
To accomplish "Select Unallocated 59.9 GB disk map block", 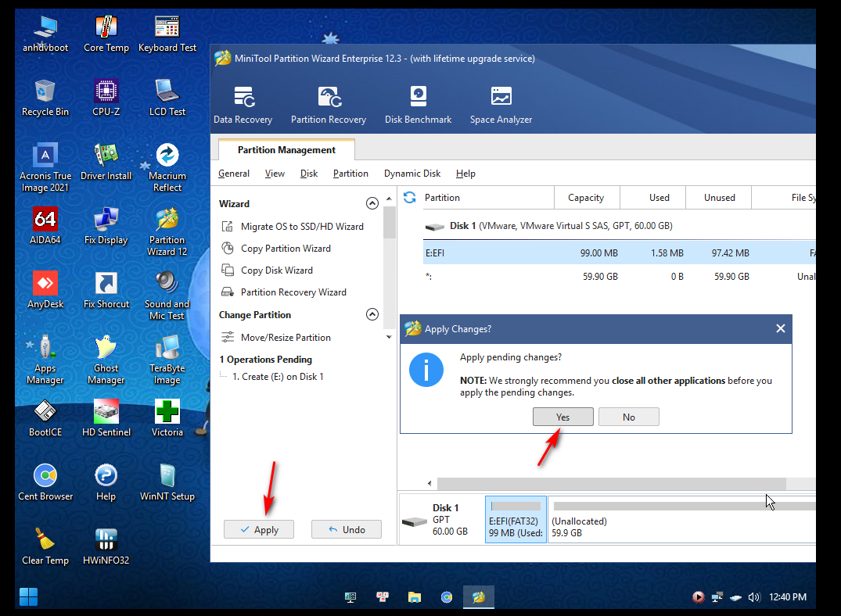I will (x=681, y=520).
